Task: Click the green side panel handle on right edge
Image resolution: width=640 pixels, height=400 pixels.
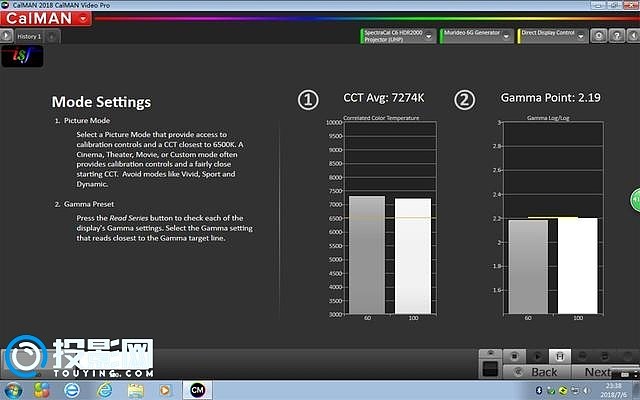Action: pos(635,201)
